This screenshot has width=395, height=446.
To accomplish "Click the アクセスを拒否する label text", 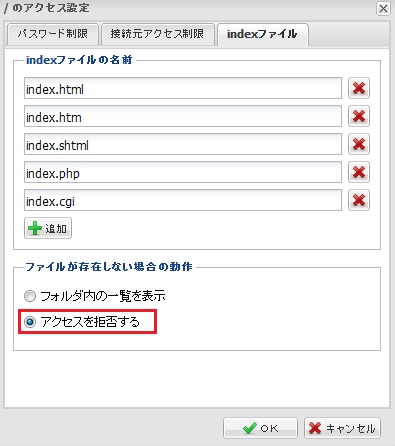I will (x=90, y=322).
